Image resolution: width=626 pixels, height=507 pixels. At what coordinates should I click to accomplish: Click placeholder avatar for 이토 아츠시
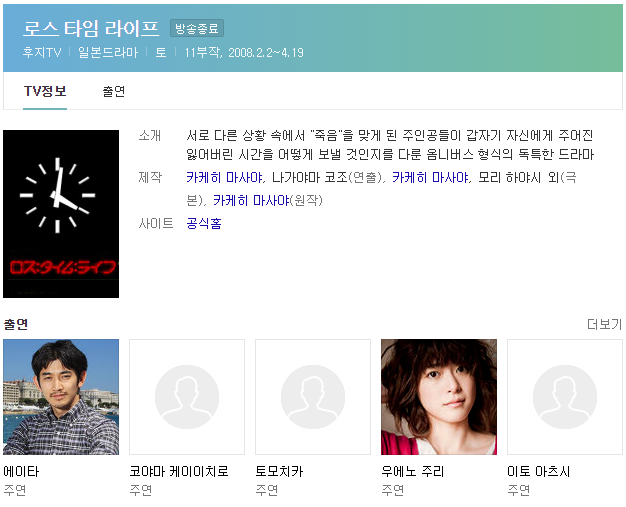(565, 397)
